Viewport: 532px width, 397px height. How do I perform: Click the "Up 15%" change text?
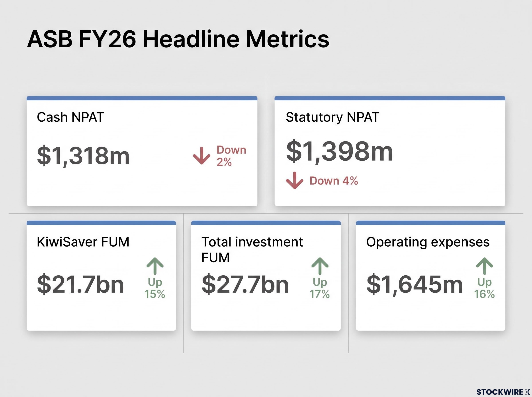coord(155,288)
